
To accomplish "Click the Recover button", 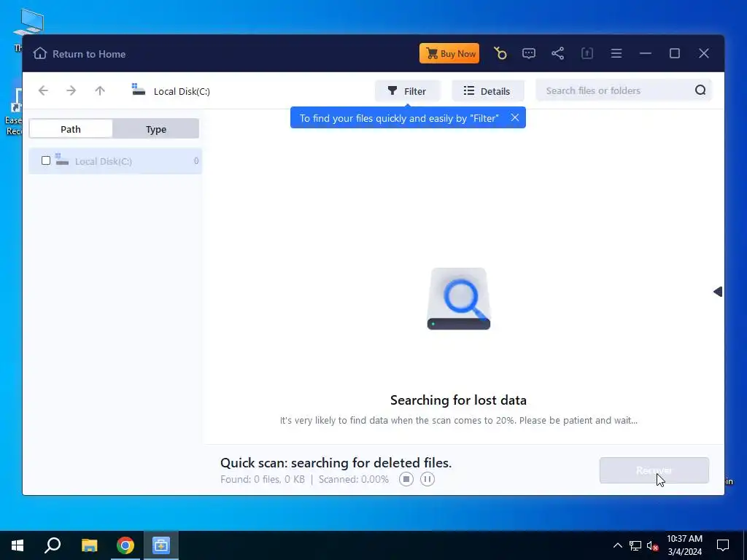I will click(x=654, y=470).
